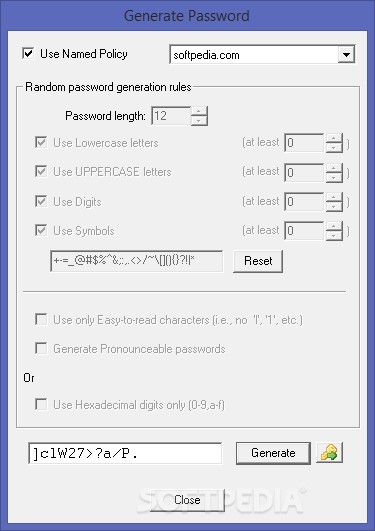
Task: Enable Use Hexadecimal digits only option
Action: point(41,404)
